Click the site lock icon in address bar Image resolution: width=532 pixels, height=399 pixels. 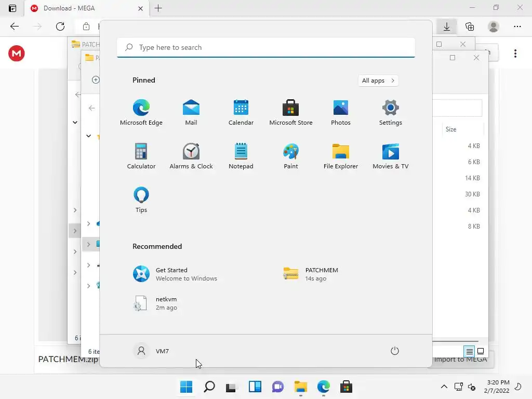click(86, 26)
